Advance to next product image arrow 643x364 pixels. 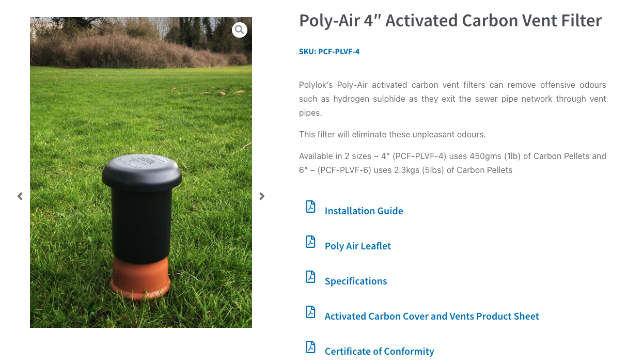pos(262,196)
